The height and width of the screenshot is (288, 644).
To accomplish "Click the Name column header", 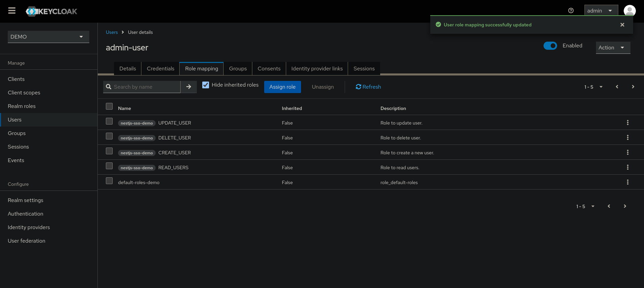I will [x=124, y=108].
